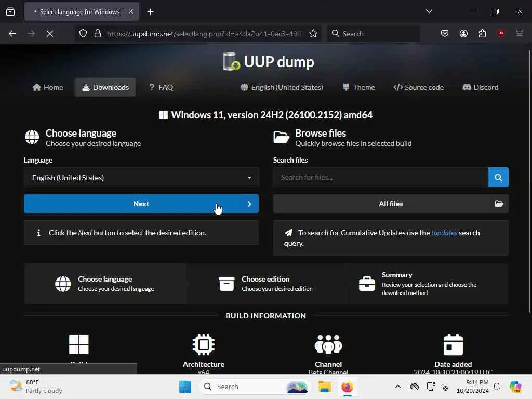Open the Firefox View tab overview icon
The image size is (532, 399).
click(10, 11)
